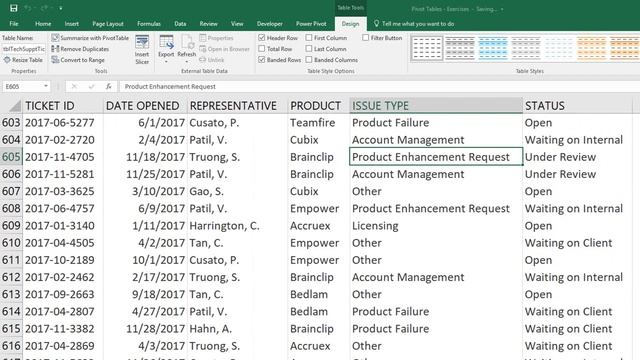This screenshot has height=360, width=640.
Task: Open the Insert tab
Action: pos(71,24)
